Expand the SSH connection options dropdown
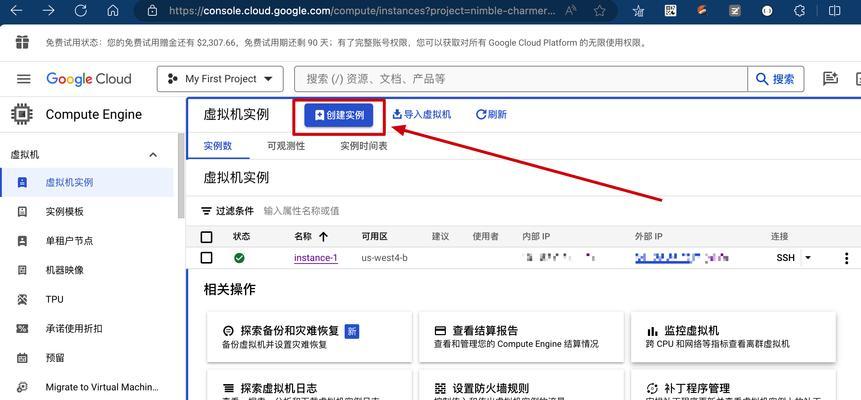This screenshot has width=861, height=400. point(808,258)
